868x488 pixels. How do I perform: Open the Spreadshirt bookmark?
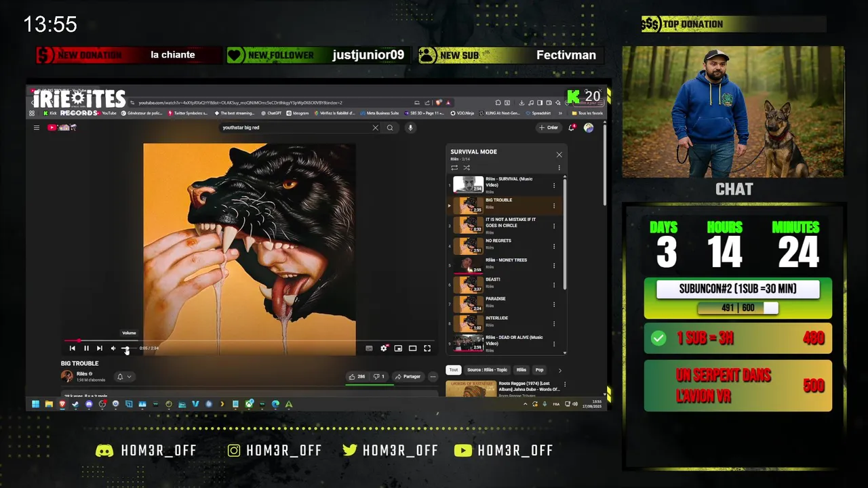(x=538, y=113)
